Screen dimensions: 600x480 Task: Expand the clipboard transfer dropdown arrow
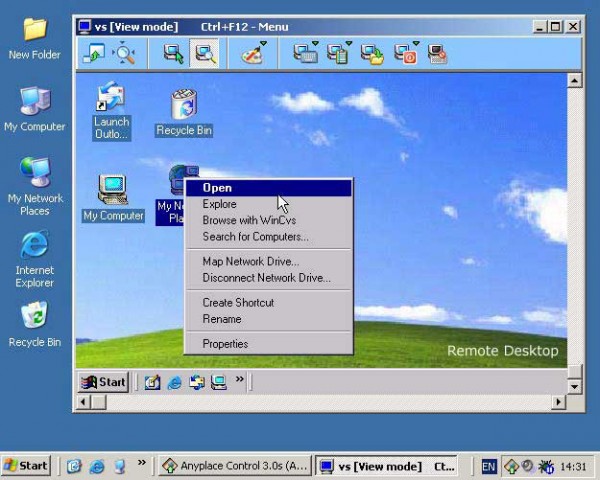pyautogui.click(x=348, y=43)
